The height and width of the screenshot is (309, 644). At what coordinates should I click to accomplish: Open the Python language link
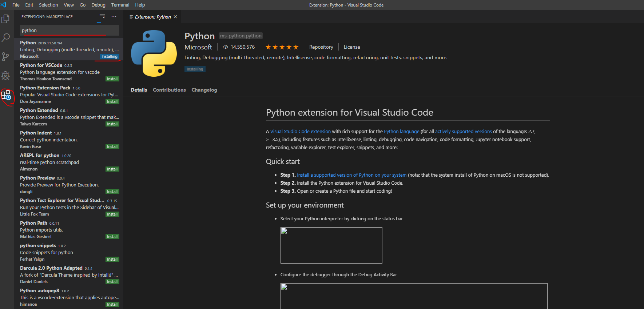click(402, 131)
